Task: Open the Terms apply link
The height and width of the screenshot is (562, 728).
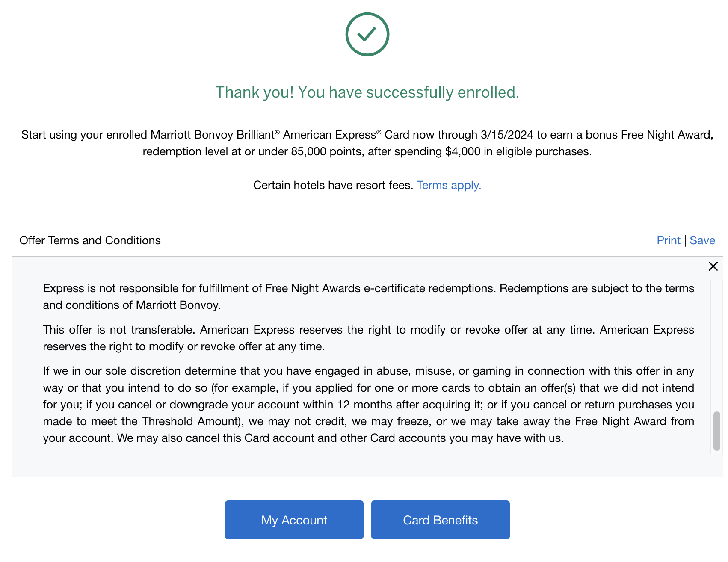Action: tap(449, 185)
